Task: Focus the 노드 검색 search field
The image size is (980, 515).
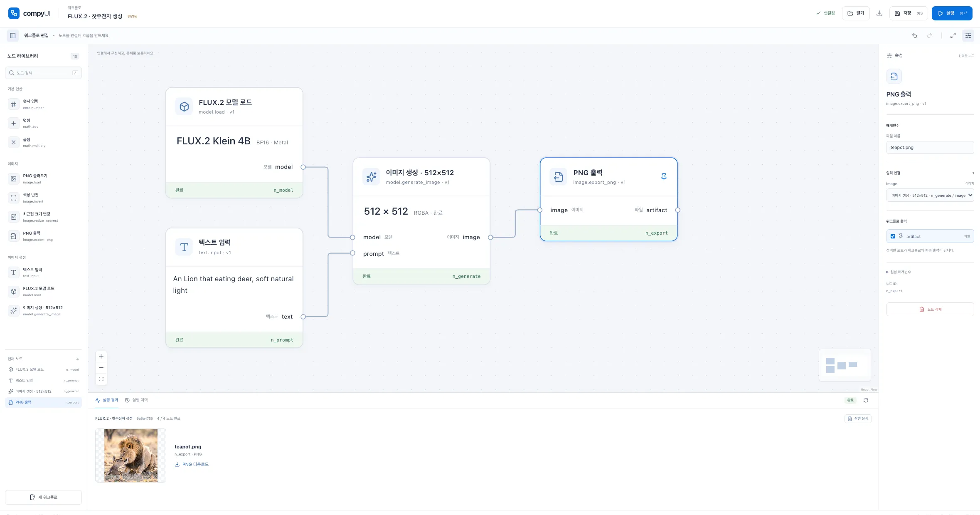Action: (44, 73)
